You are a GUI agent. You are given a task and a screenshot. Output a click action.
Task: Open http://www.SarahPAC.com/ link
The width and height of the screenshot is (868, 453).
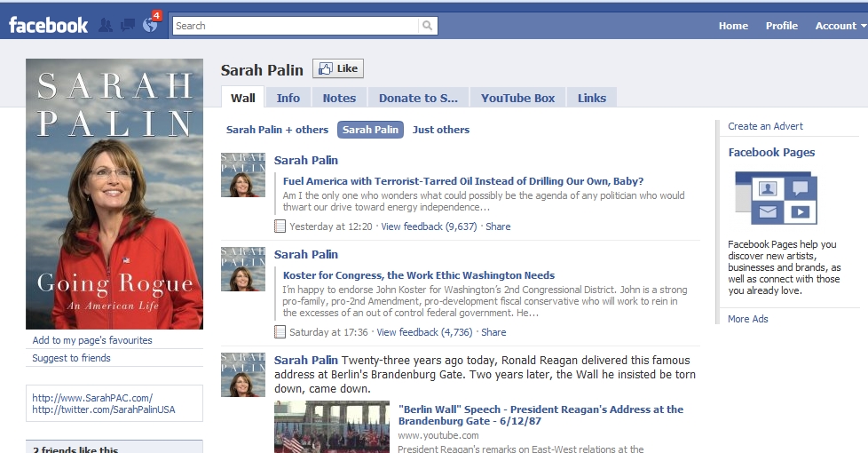tap(92, 398)
